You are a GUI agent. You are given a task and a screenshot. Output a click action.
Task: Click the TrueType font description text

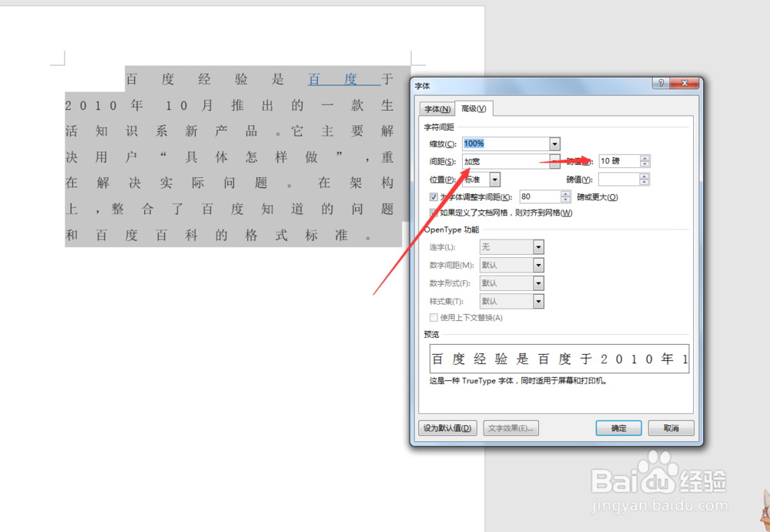(518, 380)
